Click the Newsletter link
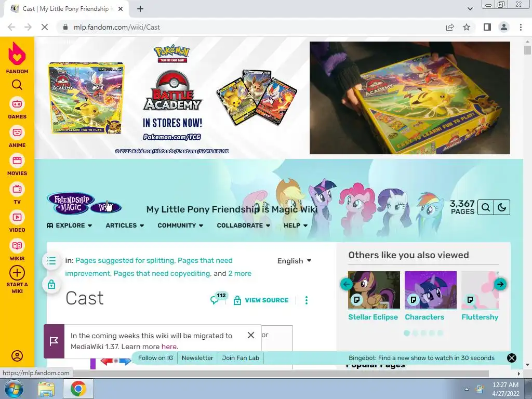Screen dimensions: 532x399 coord(197,358)
